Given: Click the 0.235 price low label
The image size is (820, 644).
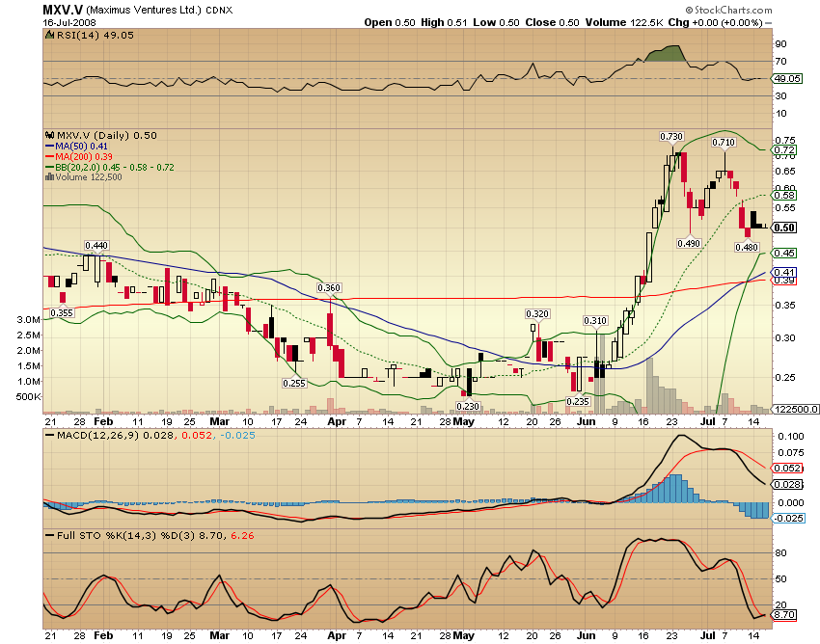Looking at the screenshot, I should tap(578, 401).
